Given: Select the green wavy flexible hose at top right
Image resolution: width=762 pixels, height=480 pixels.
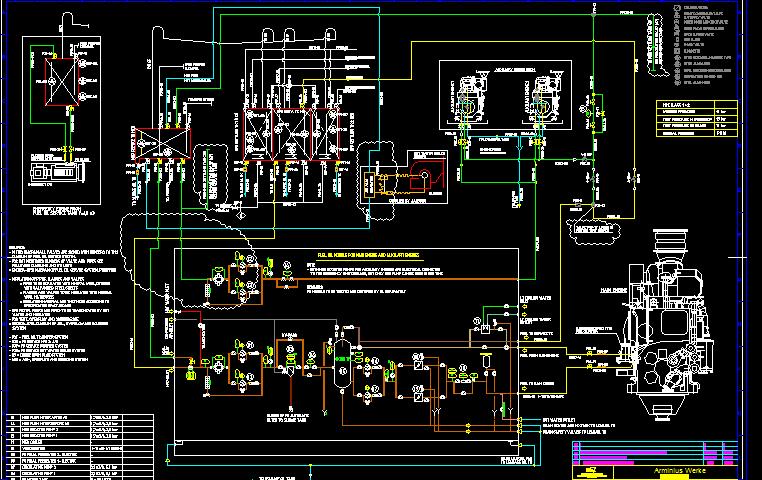Looking at the screenshot, I should [651, 44].
